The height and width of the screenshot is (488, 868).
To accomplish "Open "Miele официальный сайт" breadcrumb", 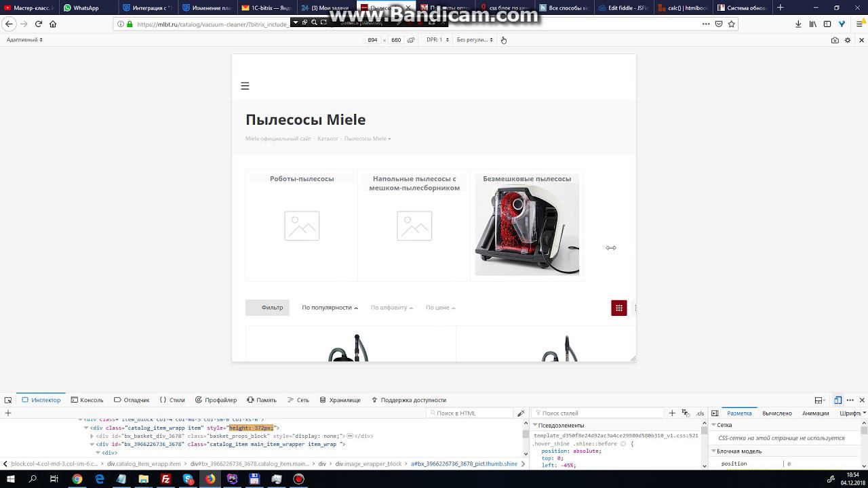I will point(278,139).
